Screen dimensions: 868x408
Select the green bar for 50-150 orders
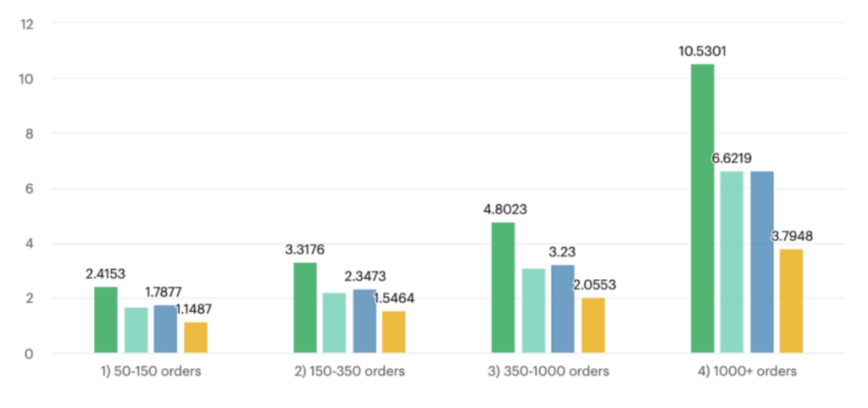[x=106, y=320]
